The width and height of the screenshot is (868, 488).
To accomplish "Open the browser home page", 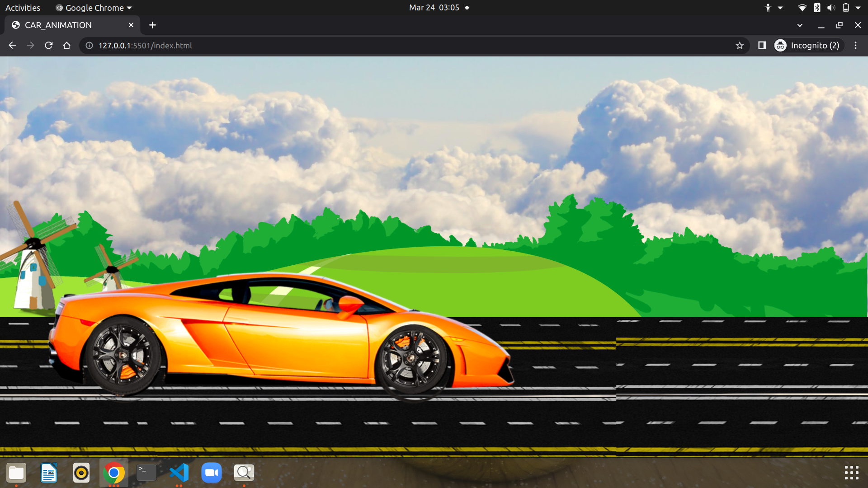I will point(66,45).
